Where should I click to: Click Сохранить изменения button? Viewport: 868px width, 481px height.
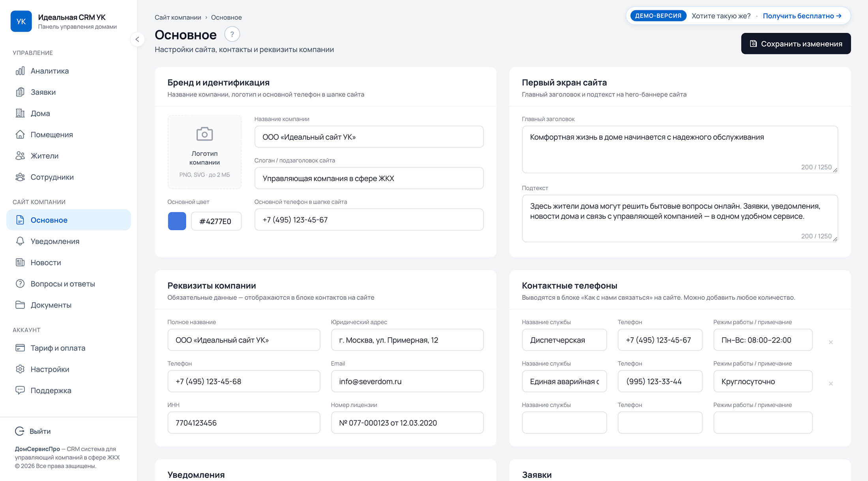[x=796, y=43]
